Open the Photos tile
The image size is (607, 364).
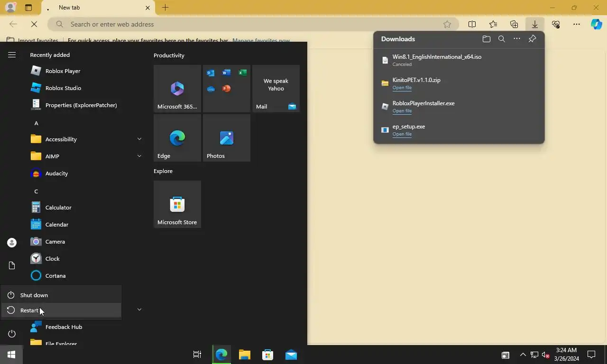pos(227,138)
